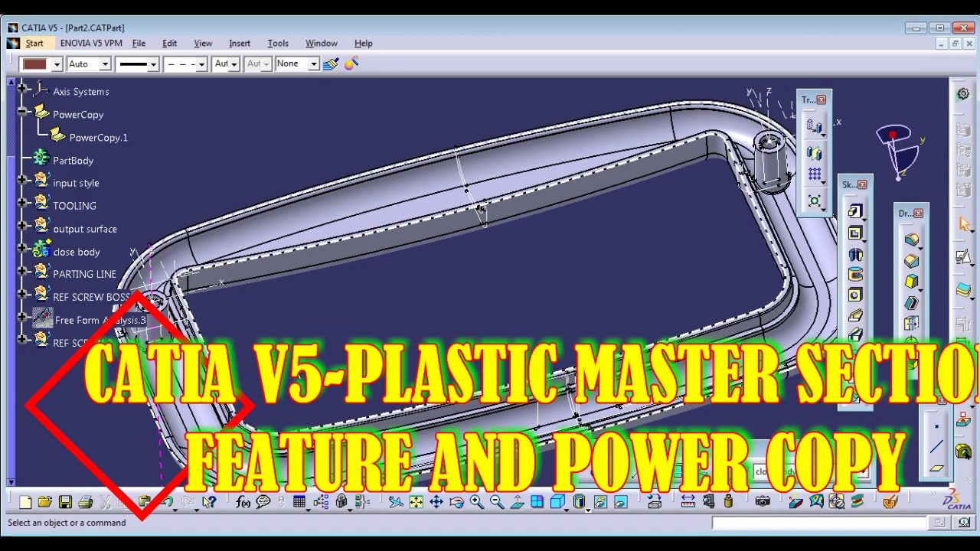980x551 pixels.
Task: Select the Edge Fillet tool icon
Action: pyautogui.click(x=911, y=240)
